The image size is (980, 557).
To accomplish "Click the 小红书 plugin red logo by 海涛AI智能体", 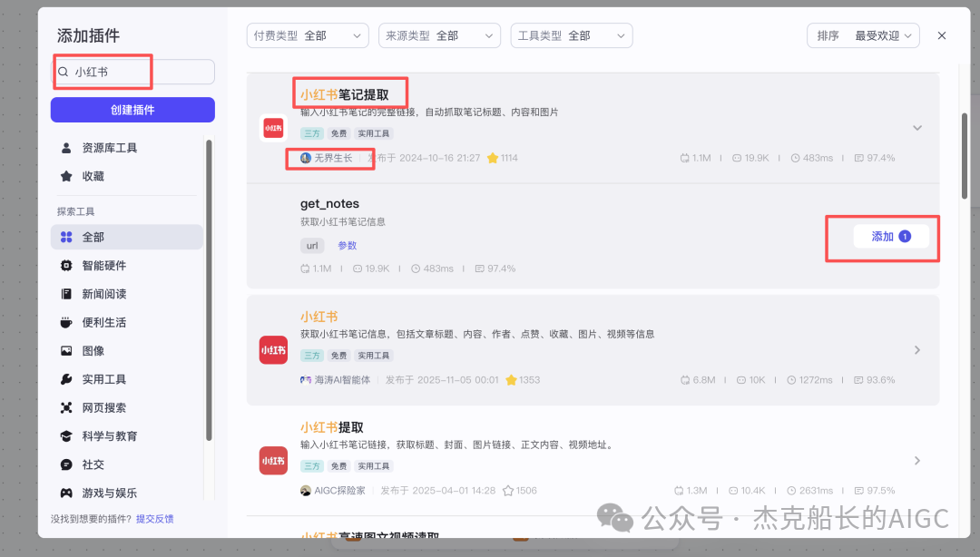I will coord(273,350).
